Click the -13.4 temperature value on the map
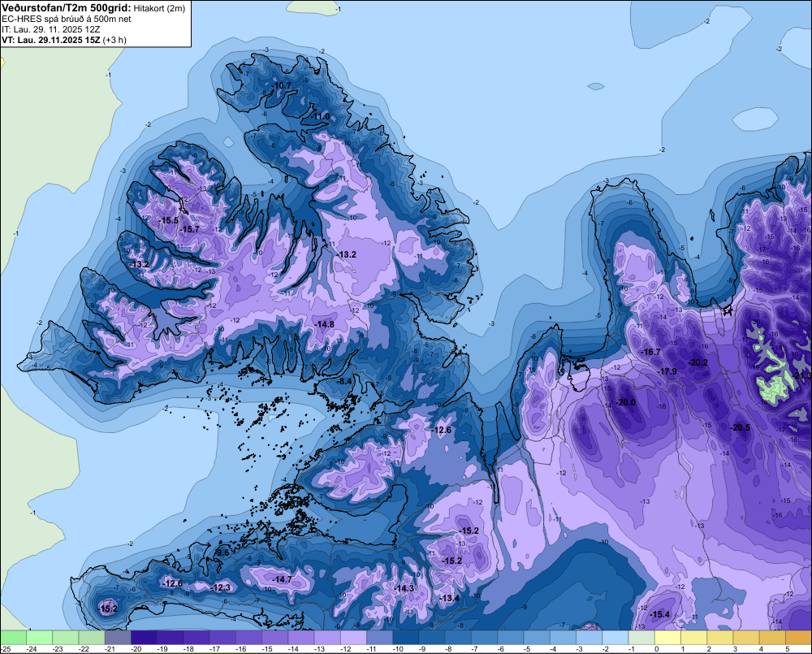This screenshot has width=812, height=654. point(450,598)
